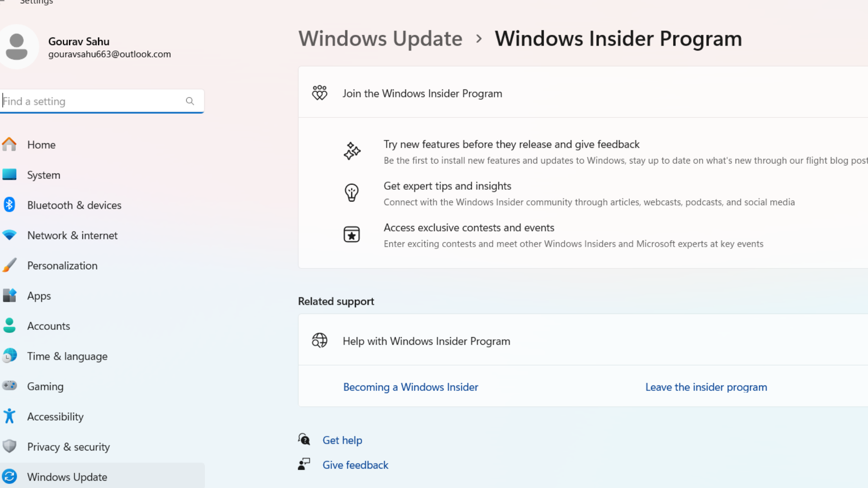868x488 pixels.
Task: Select the Gaming controller icon
Action: click(10, 386)
